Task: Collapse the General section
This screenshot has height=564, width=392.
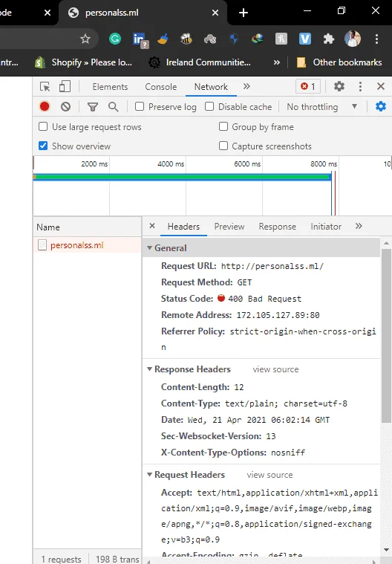Action: pos(149,248)
